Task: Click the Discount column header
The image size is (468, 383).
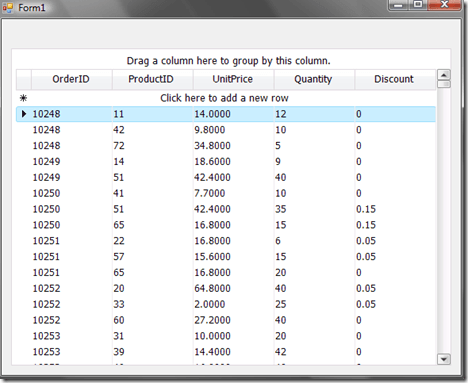Action: 395,79
